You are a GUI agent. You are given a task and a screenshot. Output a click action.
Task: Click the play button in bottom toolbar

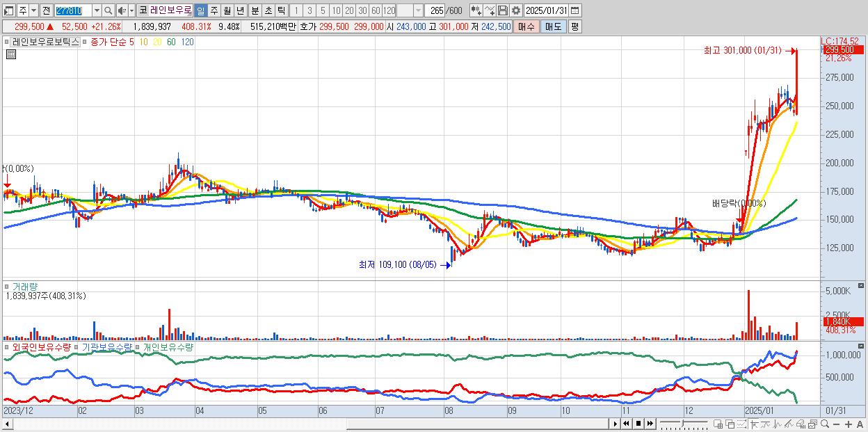click(x=616, y=424)
